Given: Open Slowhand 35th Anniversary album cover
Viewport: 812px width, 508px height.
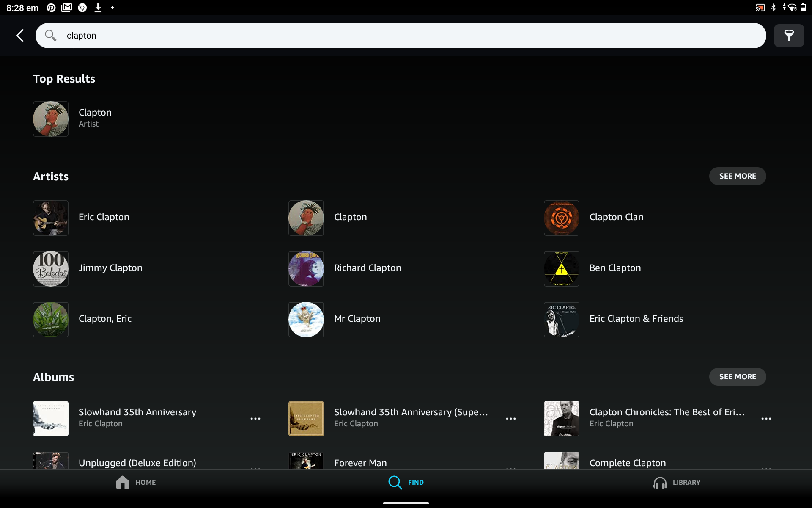Looking at the screenshot, I should point(51,419).
